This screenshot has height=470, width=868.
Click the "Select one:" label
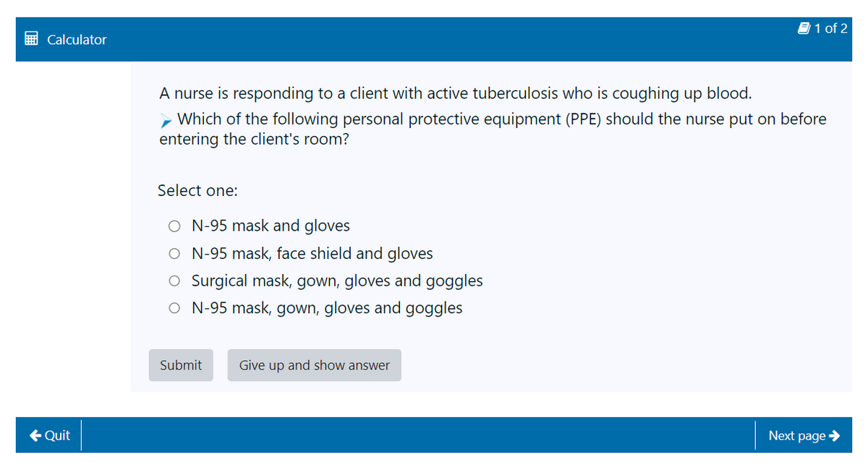(197, 191)
